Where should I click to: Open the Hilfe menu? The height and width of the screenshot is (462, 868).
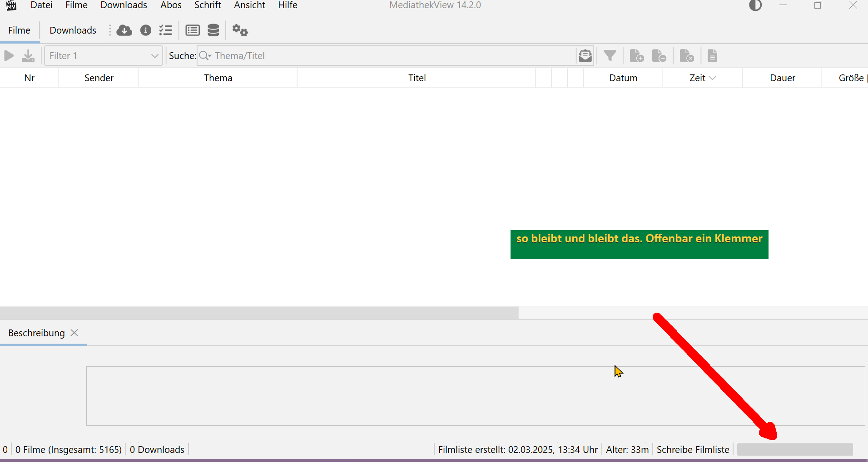click(x=288, y=5)
